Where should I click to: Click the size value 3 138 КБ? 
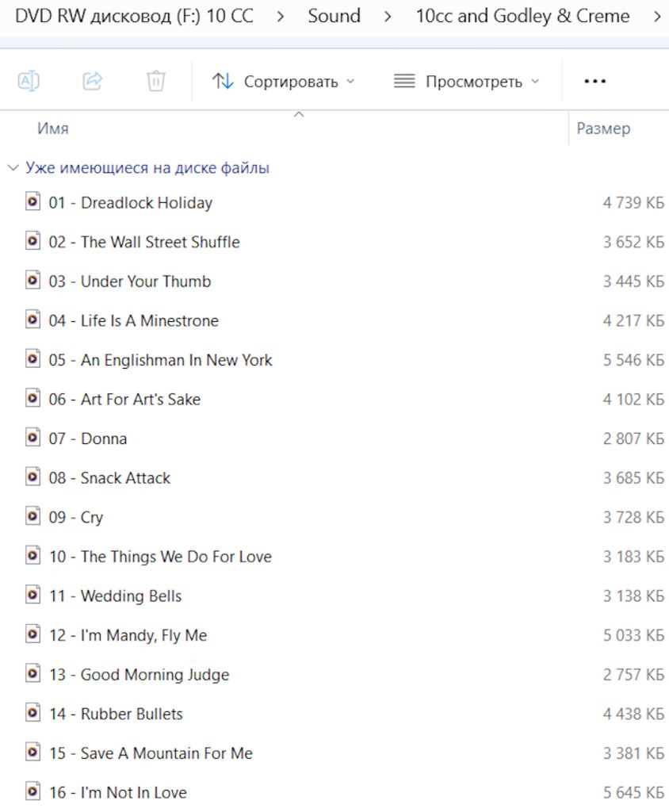tap(633, 596)
